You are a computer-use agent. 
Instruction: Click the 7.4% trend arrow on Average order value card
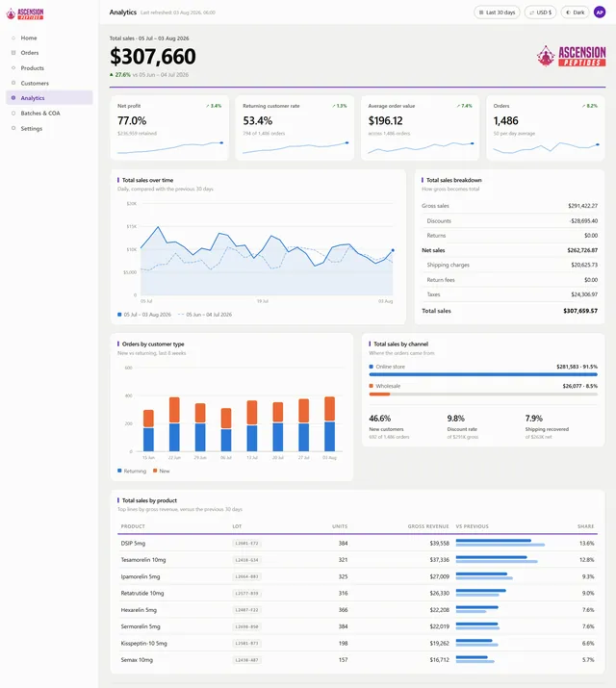pyautogui.click(x=464, y=106)
